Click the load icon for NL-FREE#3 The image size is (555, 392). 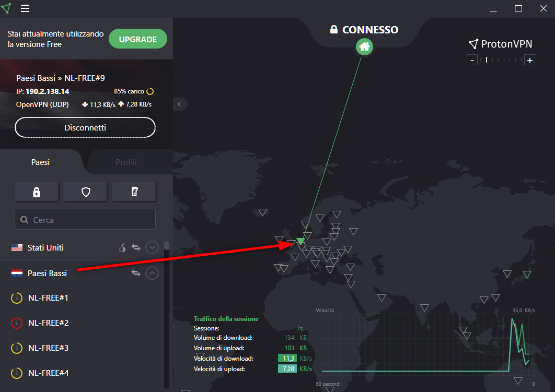(x=17, y=348)
